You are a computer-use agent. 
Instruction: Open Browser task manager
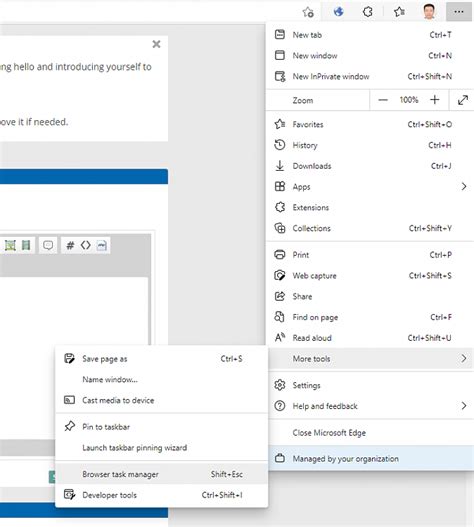pos(161,474)
